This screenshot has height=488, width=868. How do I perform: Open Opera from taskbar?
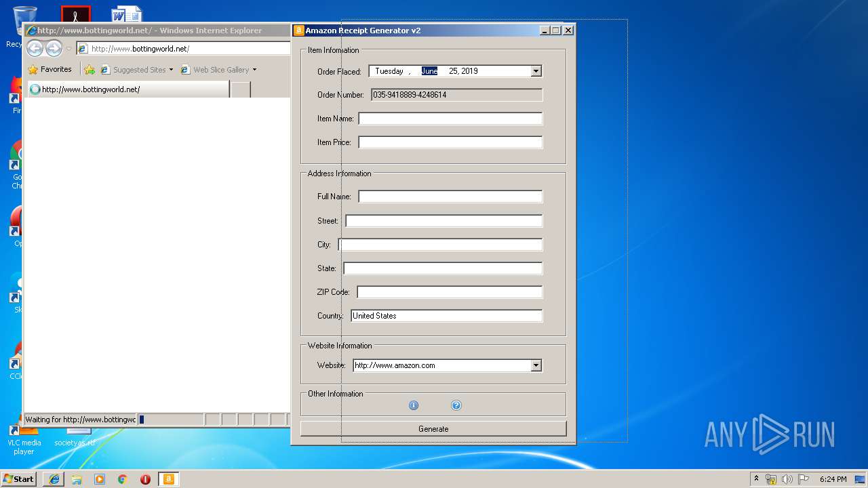point(145,479)
